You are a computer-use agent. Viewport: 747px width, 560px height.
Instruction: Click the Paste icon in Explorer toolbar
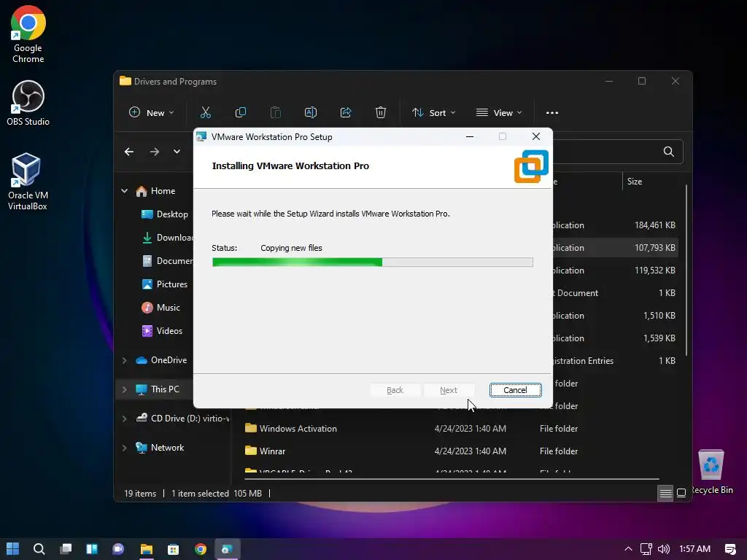pyautogui.click(x=275, y=113)
